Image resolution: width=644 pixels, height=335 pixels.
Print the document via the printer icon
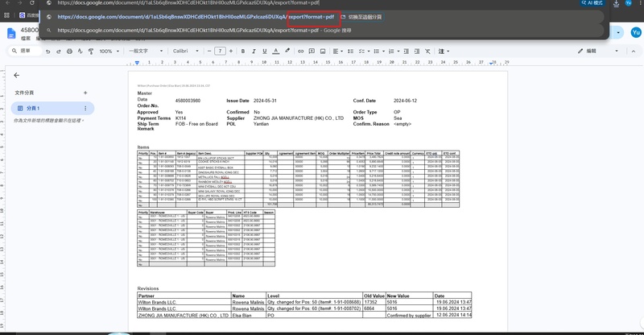(x=69, y=52)
